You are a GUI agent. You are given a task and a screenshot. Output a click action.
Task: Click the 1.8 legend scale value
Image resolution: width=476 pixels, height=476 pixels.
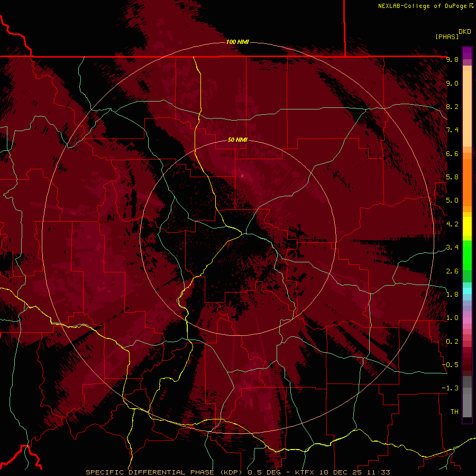[452, 295]
